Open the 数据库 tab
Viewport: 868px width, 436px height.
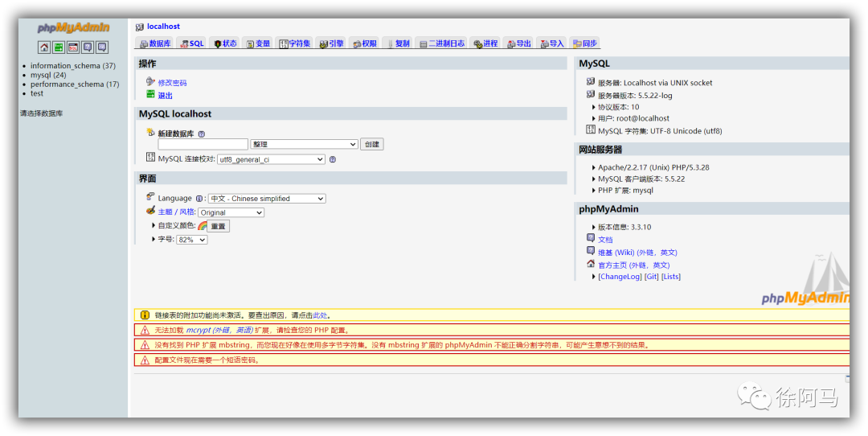[x=155, y=43]
